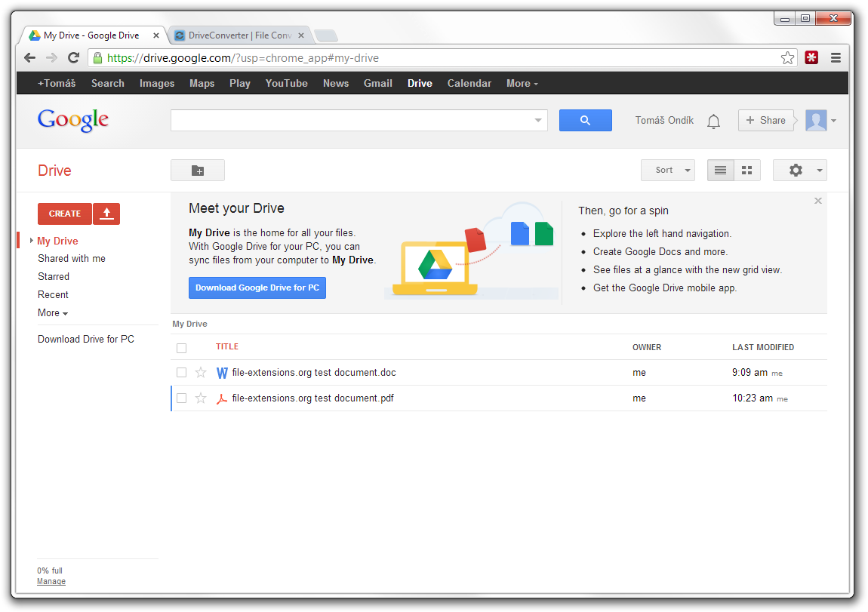868x612 pixels.
Task: Open the account profile dropdown
Action: pyautogui.click(x=821, y=120)
